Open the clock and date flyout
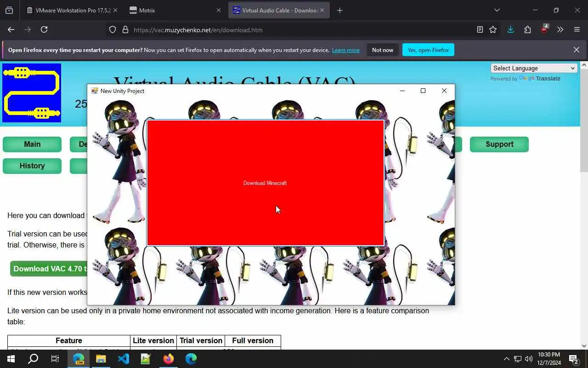Screen dimensions: 588x368 (549, 359)
